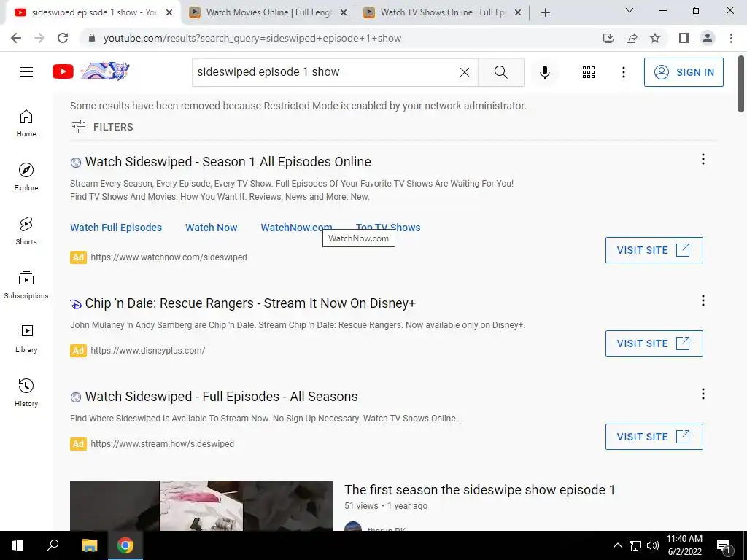747x560 pixels.
Task: Open the YouTube hamburger guide menu
Action: coord(26,72)
